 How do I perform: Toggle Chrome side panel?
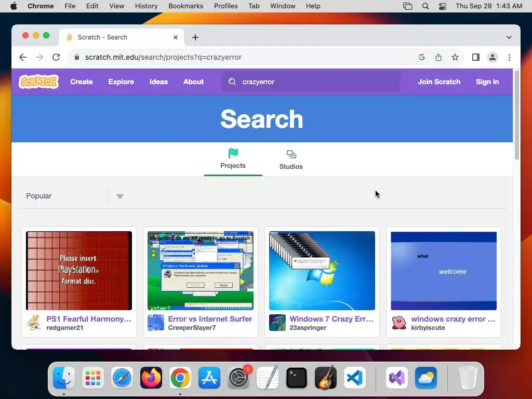[476, 57]
